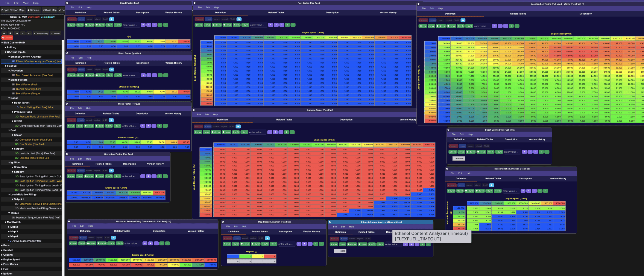The width and height of the screenshot is (644, 276).
Task: Click cyan settings button in Map Based Activation window
Action: click(x=267, y=238)
